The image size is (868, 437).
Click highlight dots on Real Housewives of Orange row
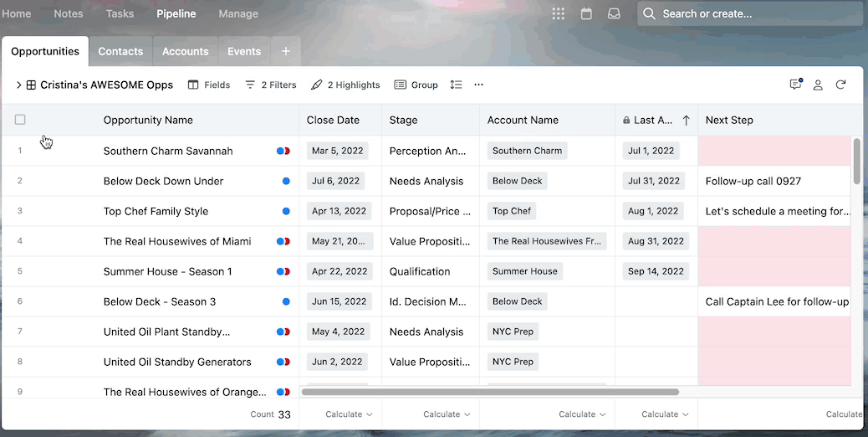pos(283,392)
